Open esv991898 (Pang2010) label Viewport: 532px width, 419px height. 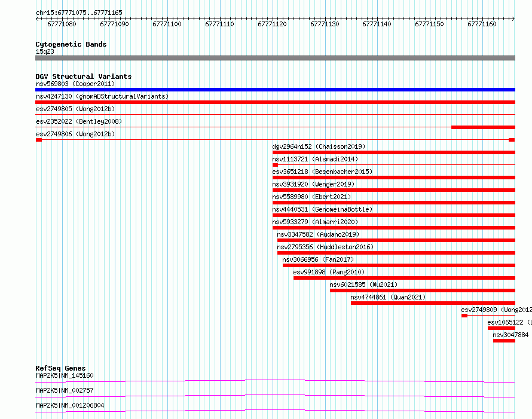pyautogui.click(x=329, y=272)
